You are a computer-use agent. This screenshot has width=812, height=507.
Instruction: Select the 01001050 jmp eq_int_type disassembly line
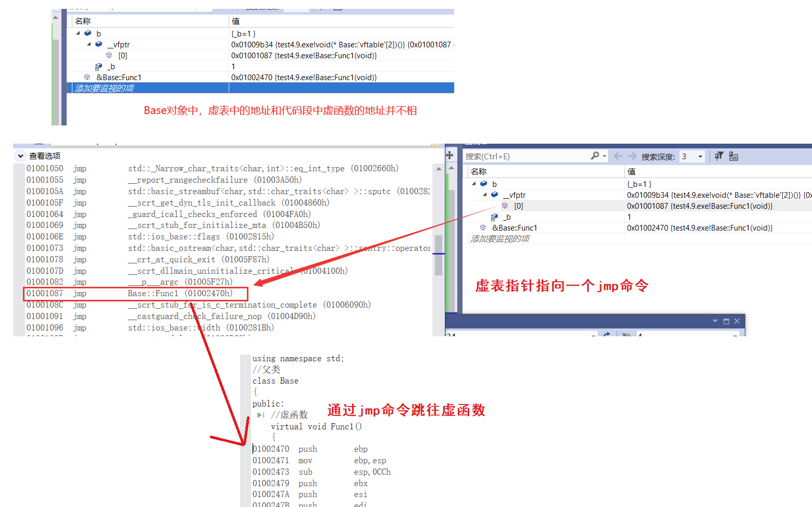[x=213, y=169]
